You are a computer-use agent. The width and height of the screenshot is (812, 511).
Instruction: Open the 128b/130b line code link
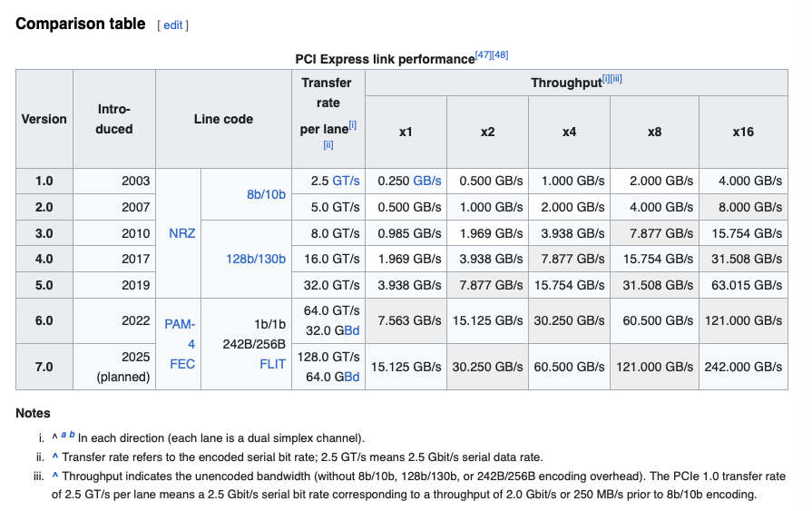(256, 259)
